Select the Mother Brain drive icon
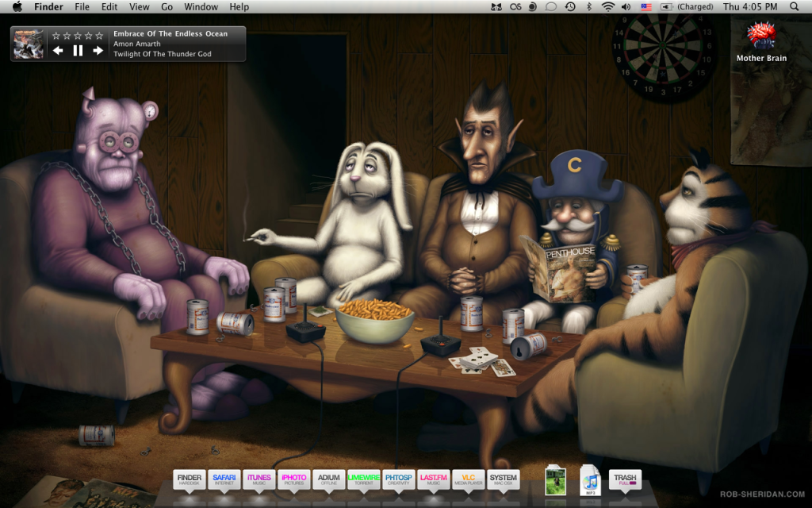The width and height of the screenshot is (812, 508). point(761,35)
